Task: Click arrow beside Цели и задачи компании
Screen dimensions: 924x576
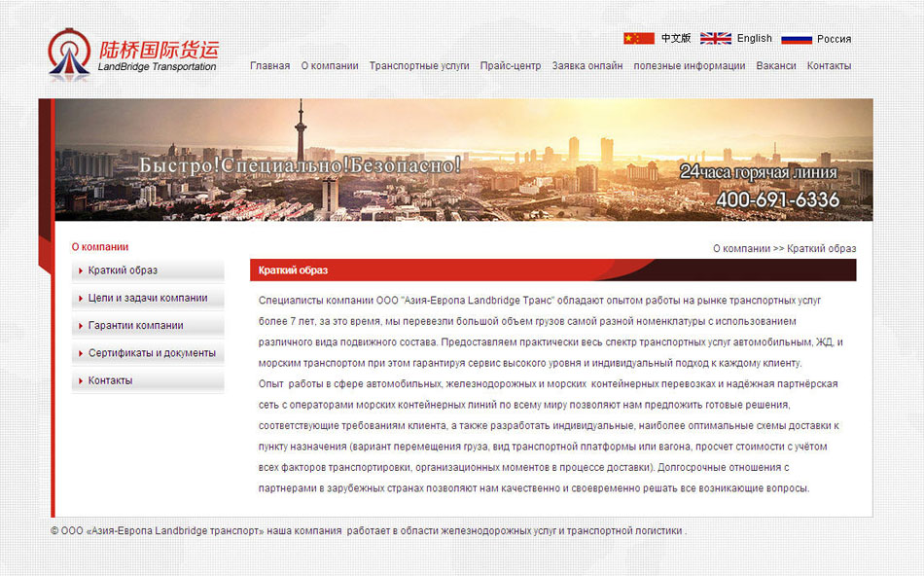Action: pyautogui.click(x=81, y=299)
